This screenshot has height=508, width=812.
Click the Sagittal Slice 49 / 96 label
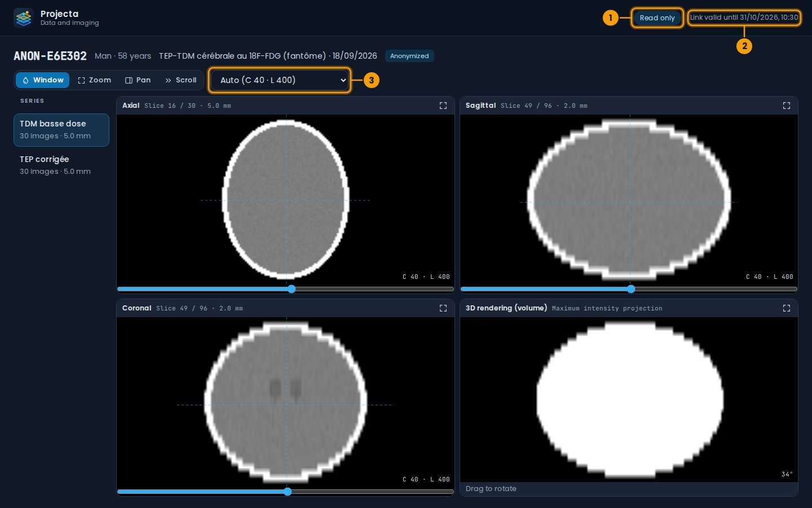point(544,106)
